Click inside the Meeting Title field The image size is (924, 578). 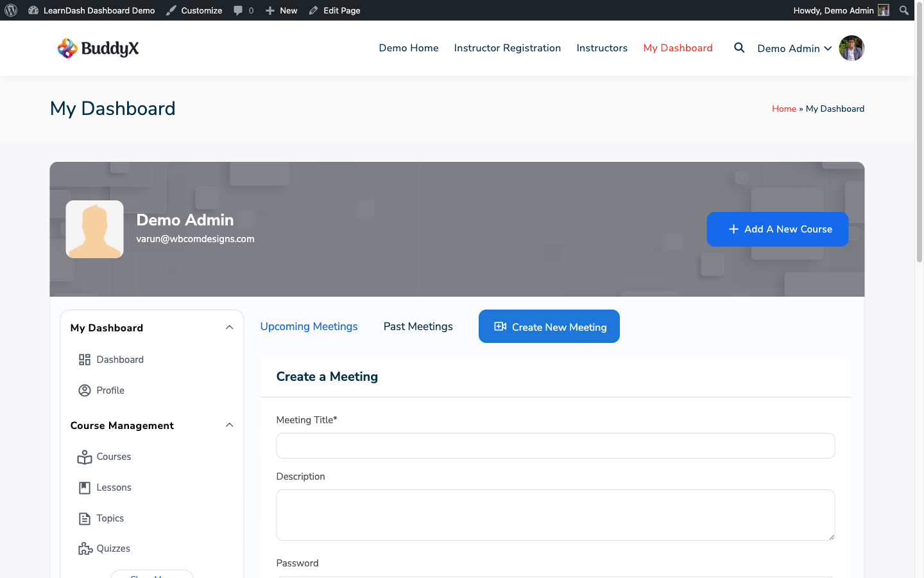point(555,445)
